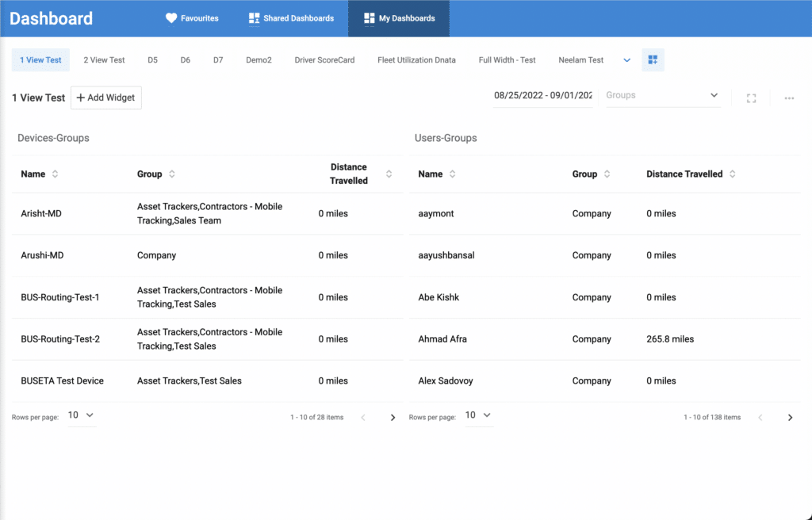Go to next page of Users-Groups
Viewport: 812px width, 520px height.
(x=790, y=418)
